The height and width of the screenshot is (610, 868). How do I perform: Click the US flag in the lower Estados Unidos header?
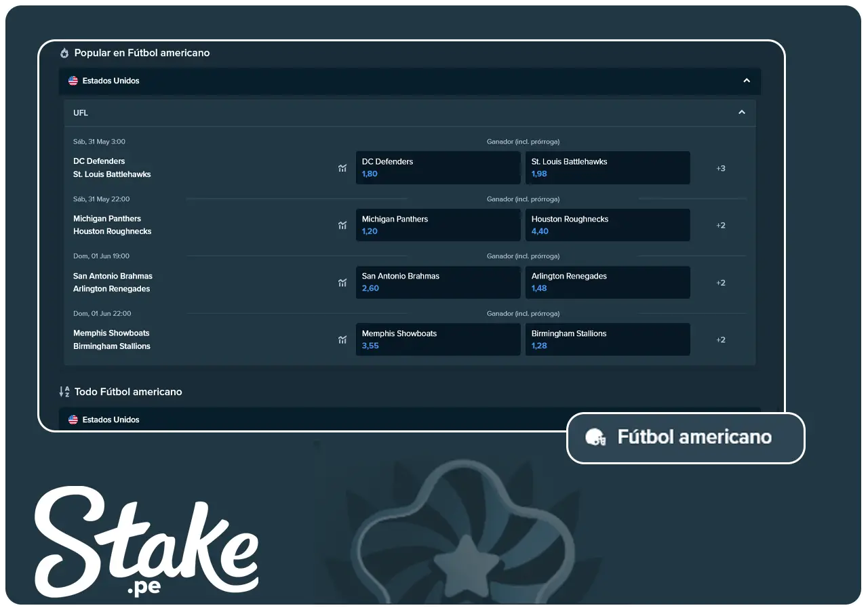[x=73, y=420]
